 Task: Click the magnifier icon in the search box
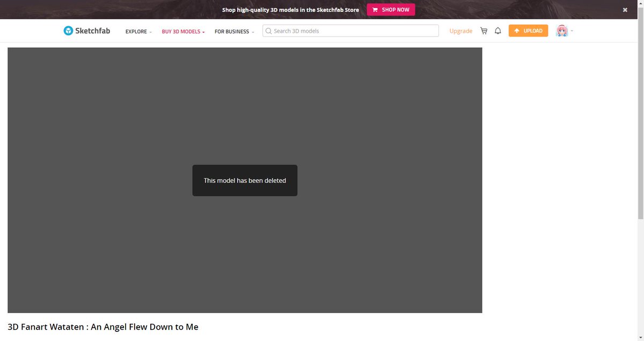coord(268,31)
